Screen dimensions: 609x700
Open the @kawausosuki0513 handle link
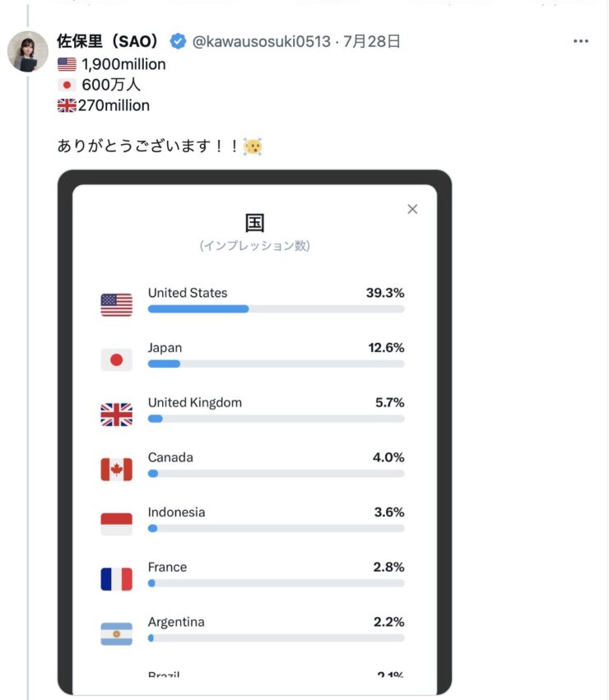[262, 41]
